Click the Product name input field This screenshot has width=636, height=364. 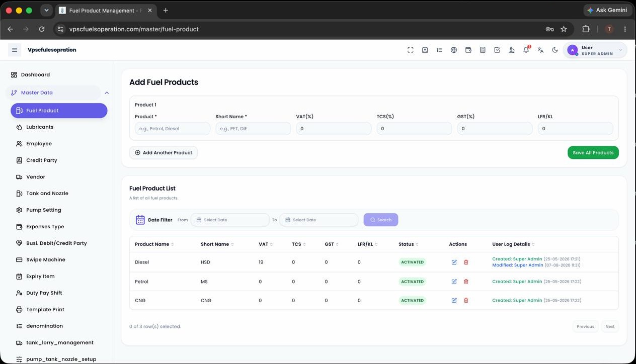click(173, 129)
